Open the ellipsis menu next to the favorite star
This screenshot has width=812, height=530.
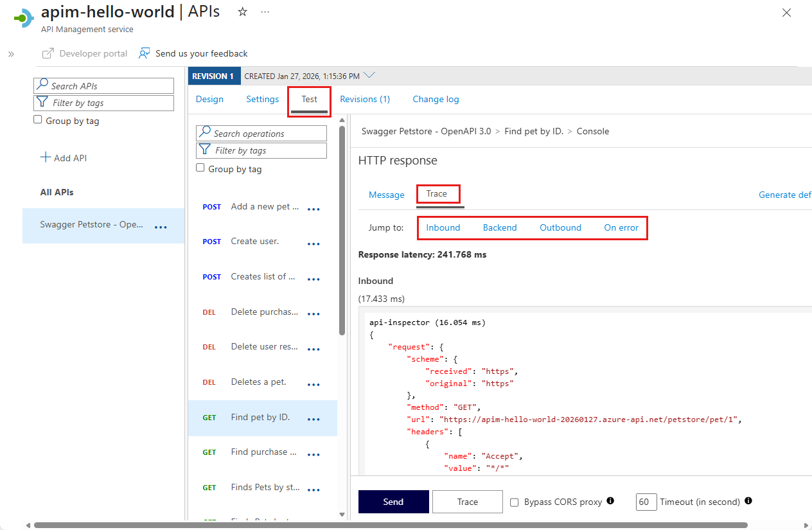point(265,11)
